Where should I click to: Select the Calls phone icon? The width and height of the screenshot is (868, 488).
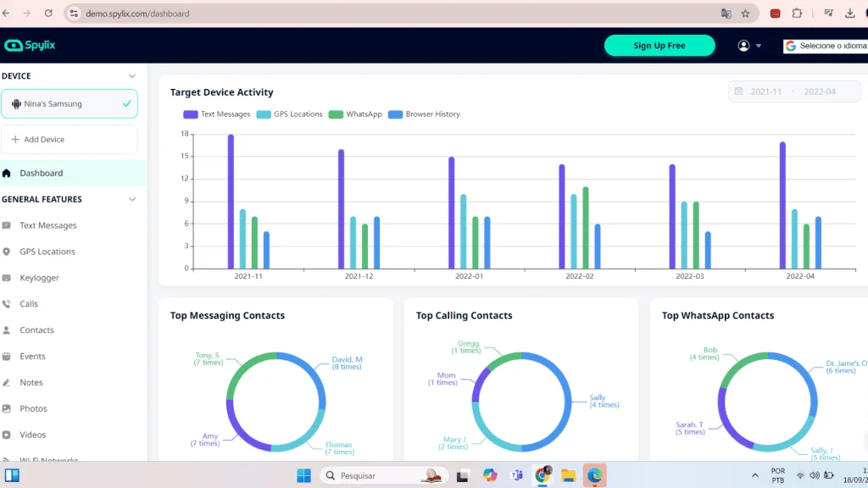(x=7, y=304)
